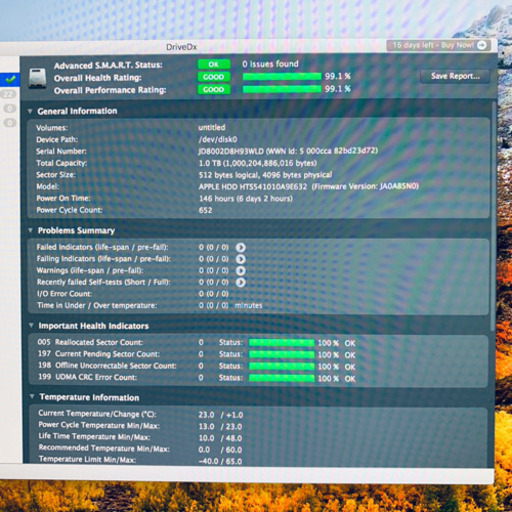Click the Recommended Temperature '0.0 / 60.0' value

(x=220, y=450)
